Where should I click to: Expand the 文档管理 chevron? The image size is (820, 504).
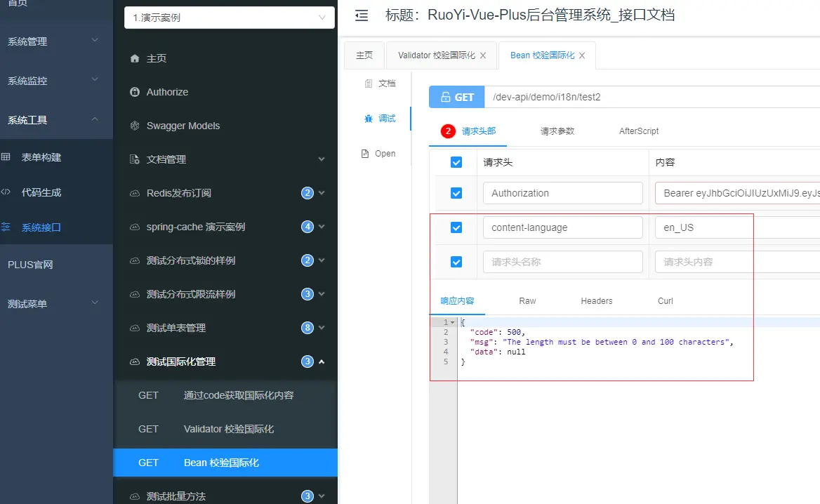[321, 159]
